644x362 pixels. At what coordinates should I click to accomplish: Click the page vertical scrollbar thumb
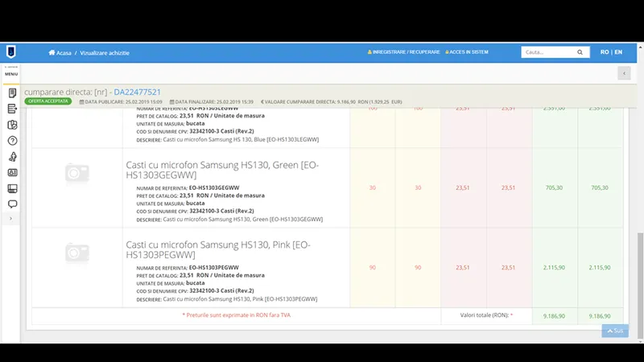coord(640,286)
